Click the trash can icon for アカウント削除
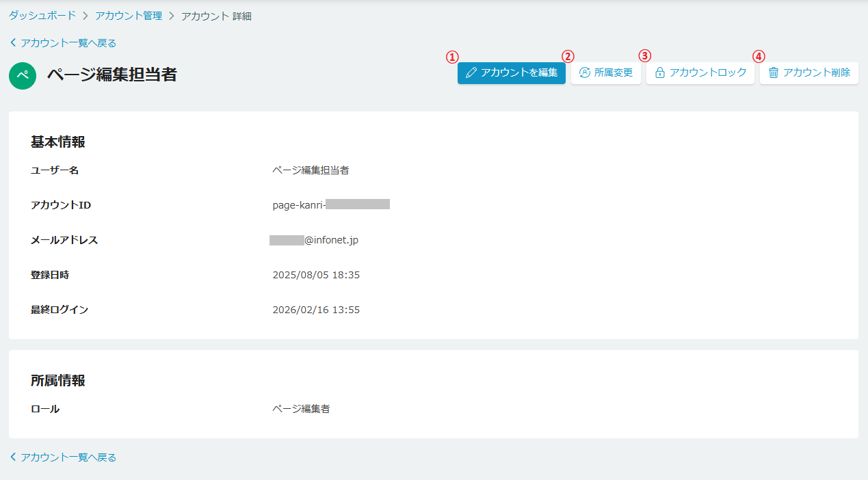This screenshot has height=480, width=868. (x=774, y=72)
